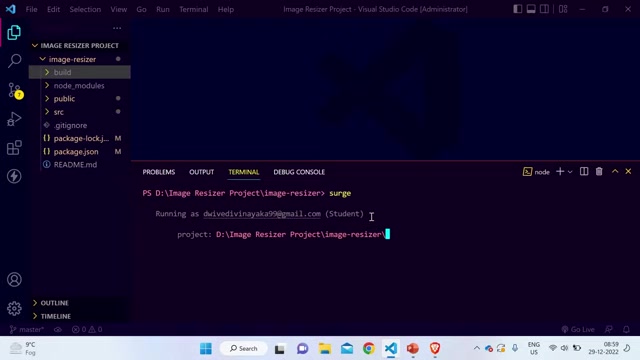Viewport: 640px width, 360px height.
Task: Kill terminal with the trash icon
Action: 599,172
